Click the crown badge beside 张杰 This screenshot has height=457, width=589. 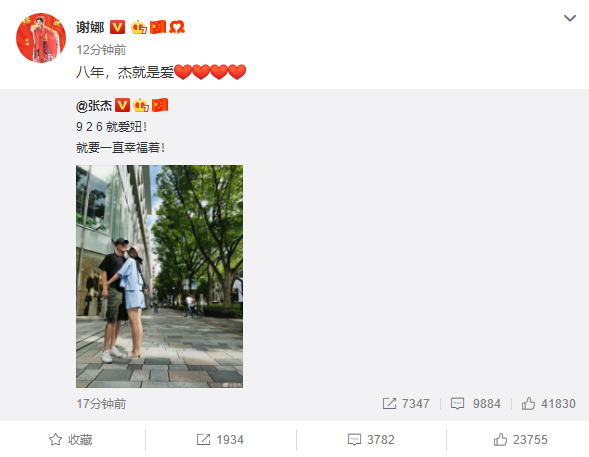point(141,106)
